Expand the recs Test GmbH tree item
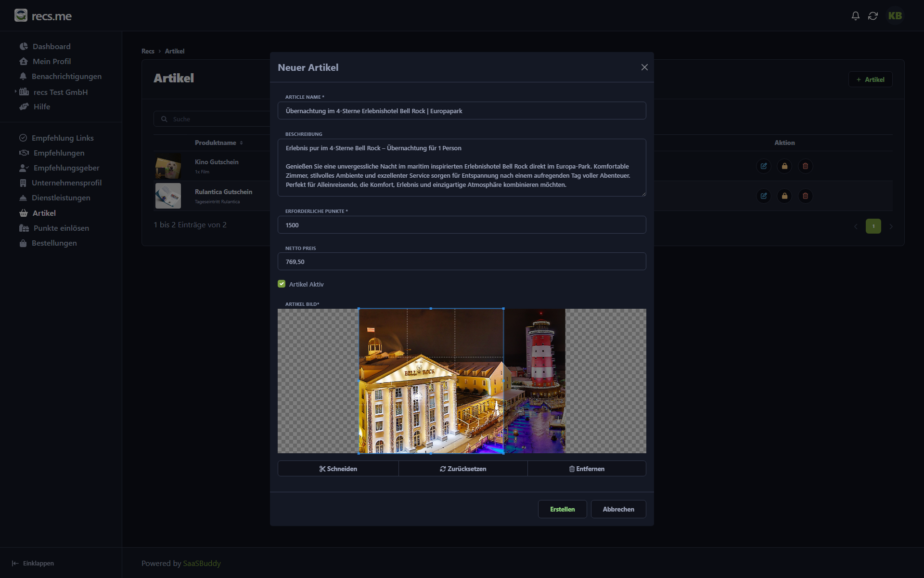This screenshot has height=578, width=924. [15, 92]
